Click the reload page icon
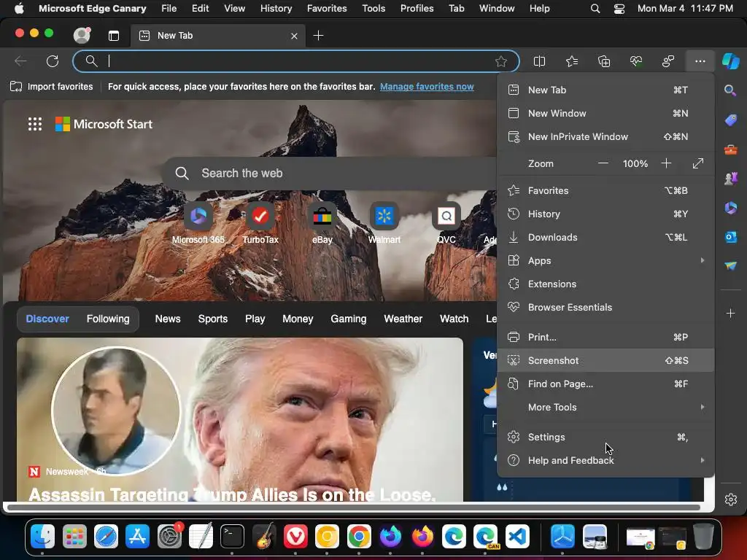 (x=53, y=61)
